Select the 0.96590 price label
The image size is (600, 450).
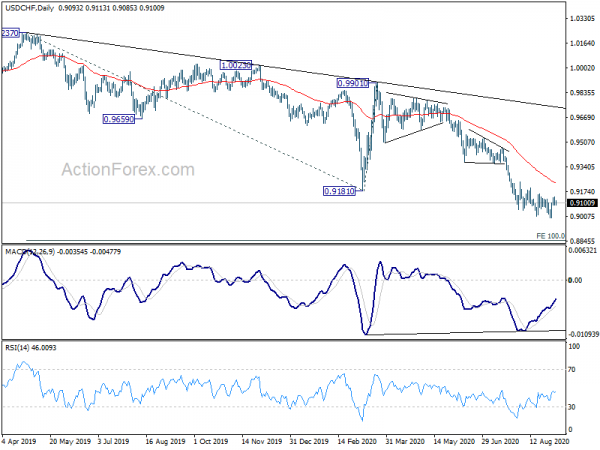[x=119, y=119]
